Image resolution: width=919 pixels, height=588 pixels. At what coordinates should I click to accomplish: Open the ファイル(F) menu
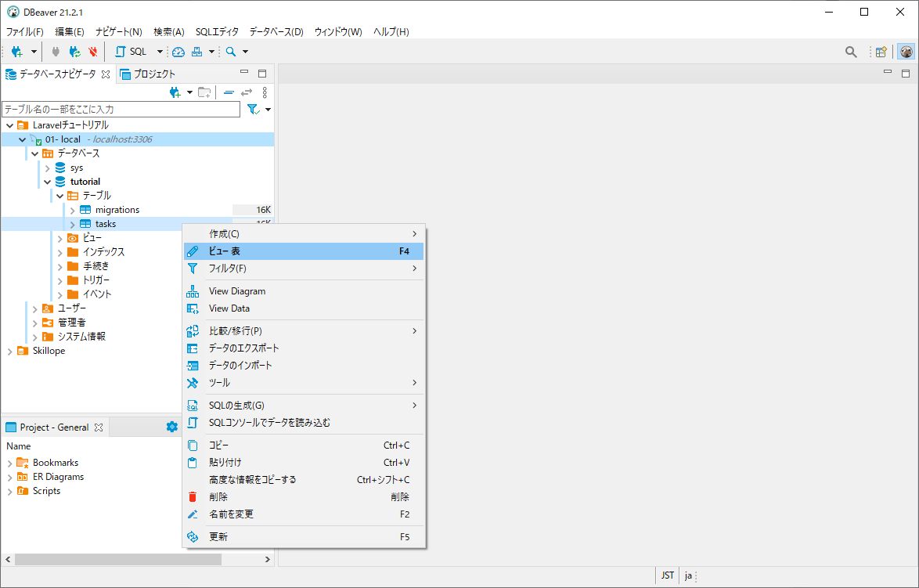(24, 31)
